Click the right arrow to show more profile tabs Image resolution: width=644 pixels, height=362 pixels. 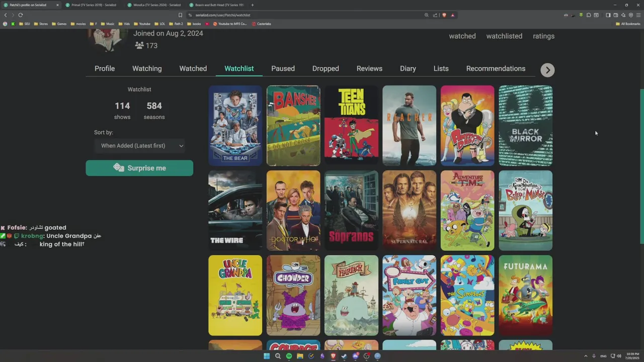coord(547,70)
